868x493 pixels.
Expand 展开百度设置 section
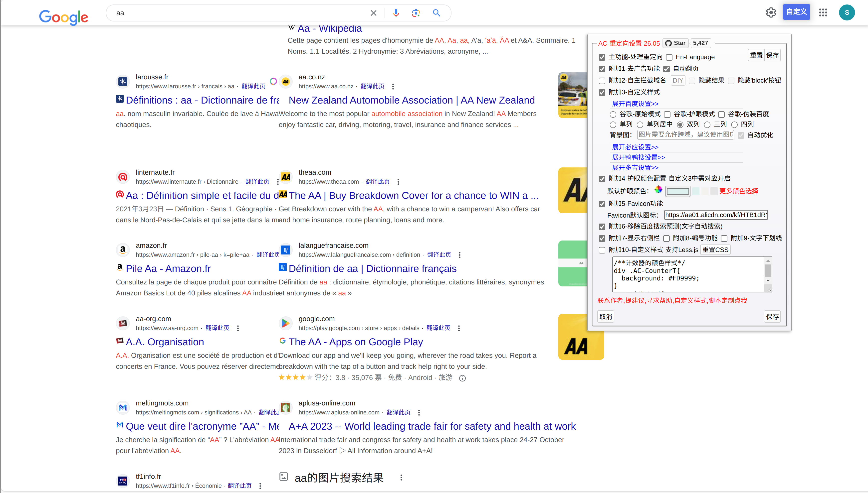pos(635,104)
